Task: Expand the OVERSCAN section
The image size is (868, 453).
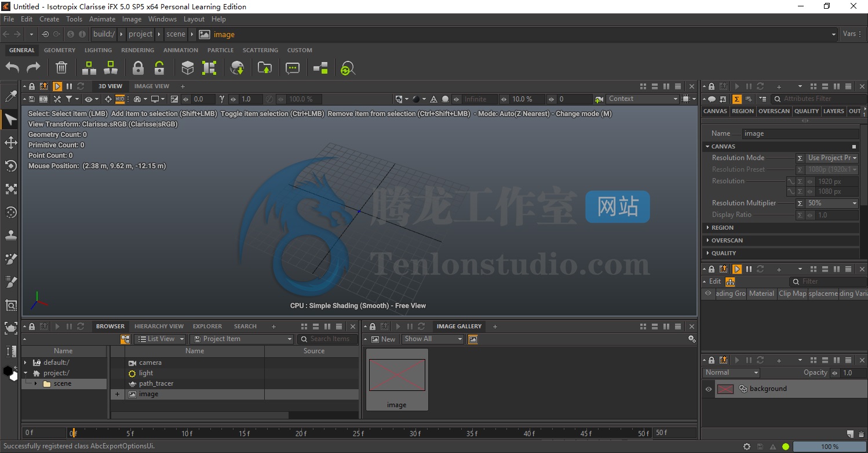Action: (x=781, y=241)
